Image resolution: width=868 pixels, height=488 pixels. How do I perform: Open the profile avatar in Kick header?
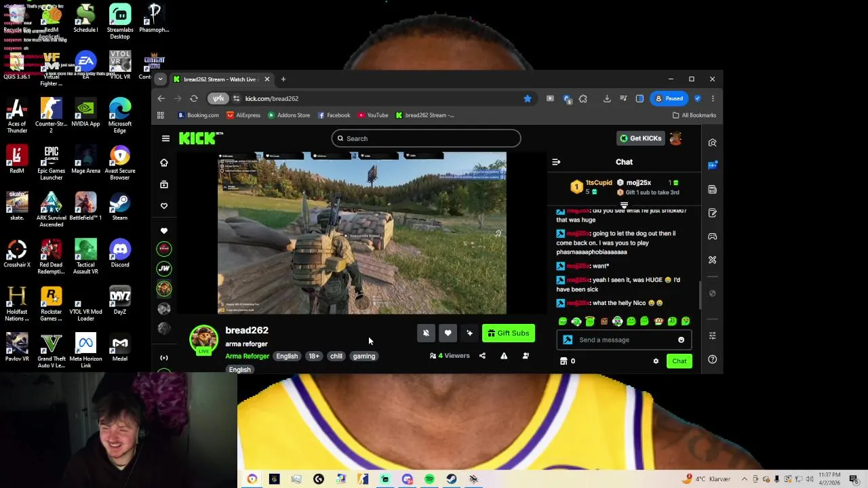(x=675, y=138)
